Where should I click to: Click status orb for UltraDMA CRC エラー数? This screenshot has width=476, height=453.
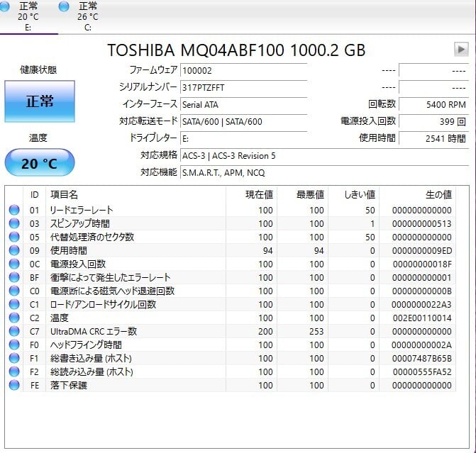point(14,332)
